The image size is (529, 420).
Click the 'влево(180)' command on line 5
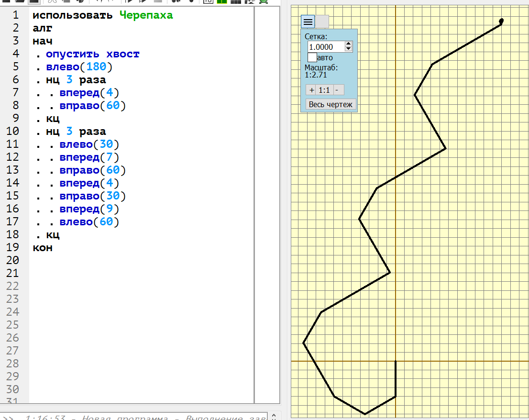click(x=79, y=67)
